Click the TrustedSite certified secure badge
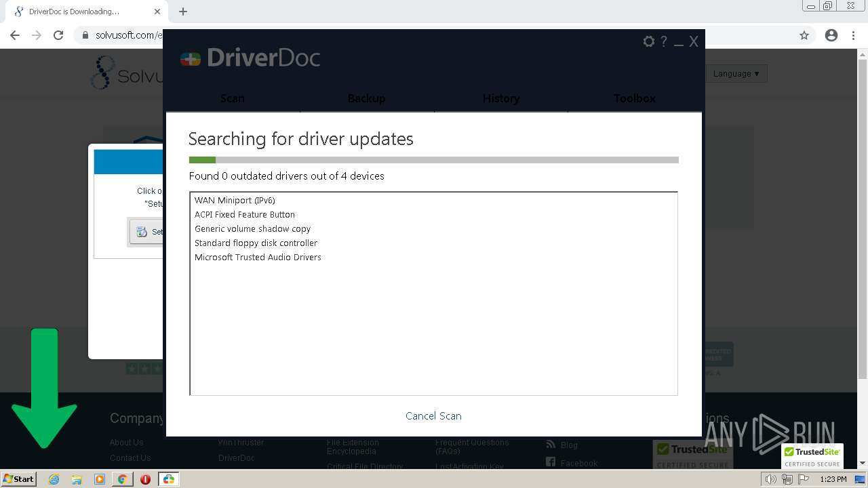Screen dimensions: 868x488 tap(812, 457)
